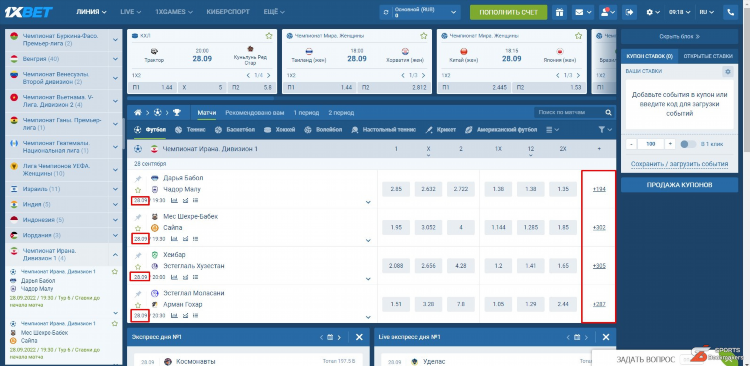Open the account balance Основной (RUB) dropdown
The image size is (750, 366).
click(x=420, y=12)
